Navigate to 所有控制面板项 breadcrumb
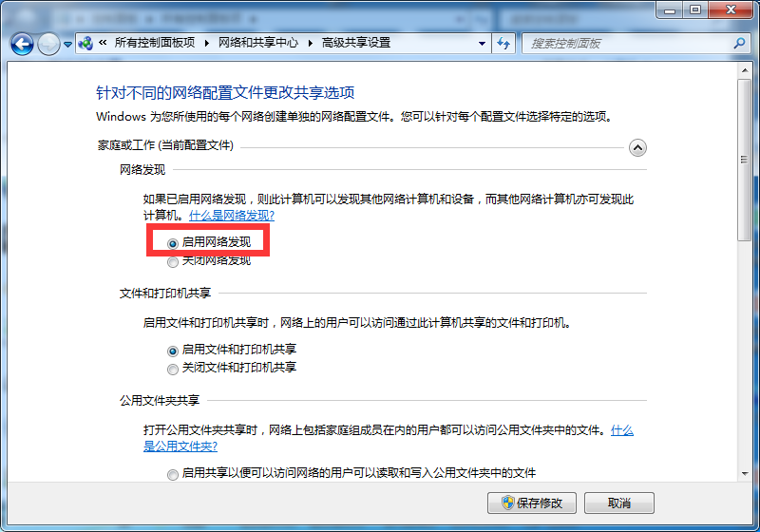The height and width of the screenshot is (532, 760). (154, 44)
